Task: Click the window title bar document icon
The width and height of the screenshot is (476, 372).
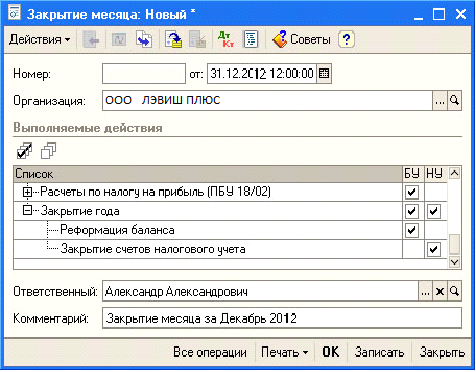Action: click(x=15, y=13)
